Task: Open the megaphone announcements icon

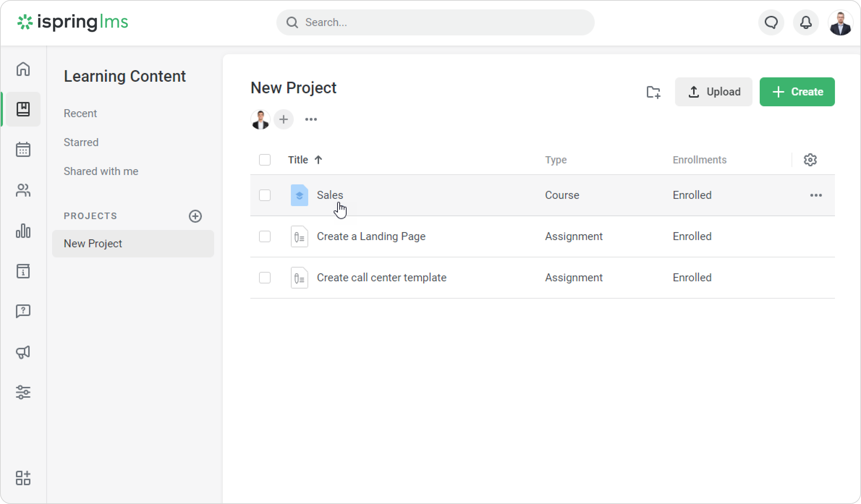Action: [x=23, y=352]
